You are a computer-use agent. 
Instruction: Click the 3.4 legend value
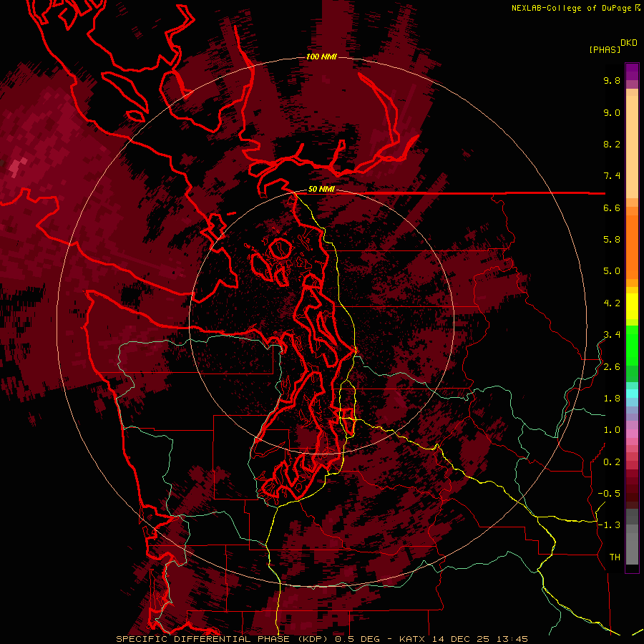[x=612, y=335]
